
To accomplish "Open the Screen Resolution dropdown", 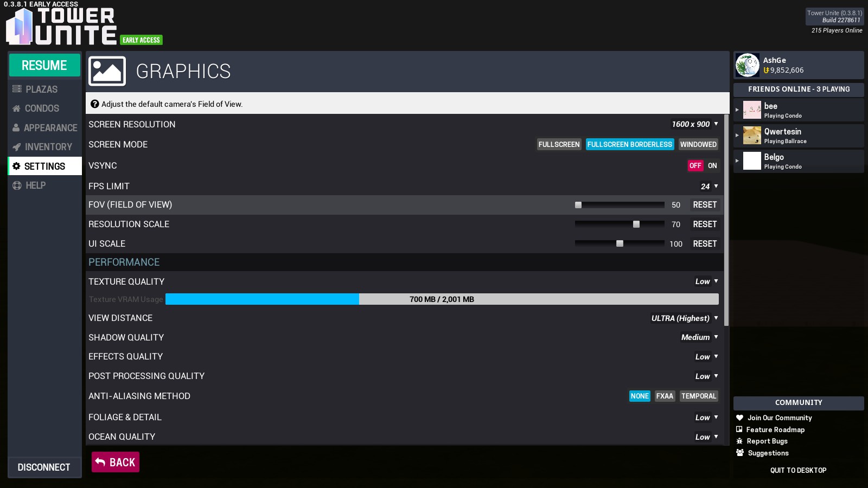I will (x=695, y=124).
